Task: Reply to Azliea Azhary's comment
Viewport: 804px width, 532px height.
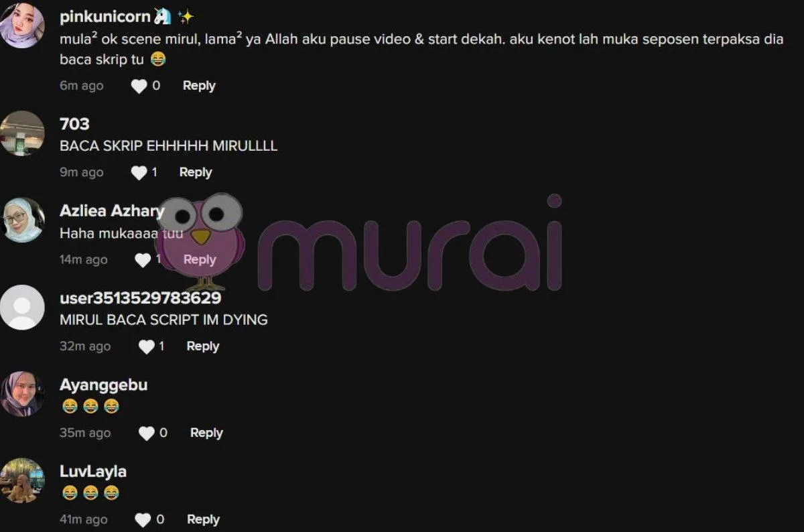Action: point(200,259)
